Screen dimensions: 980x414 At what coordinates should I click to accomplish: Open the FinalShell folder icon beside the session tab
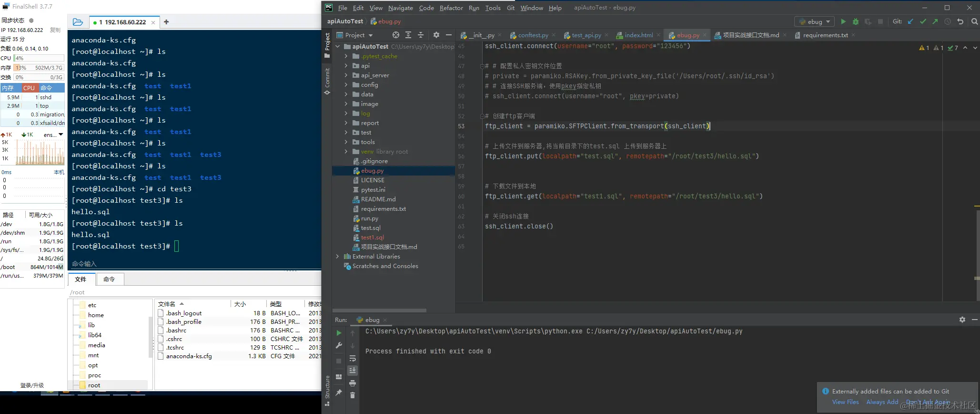click(78, 22)
